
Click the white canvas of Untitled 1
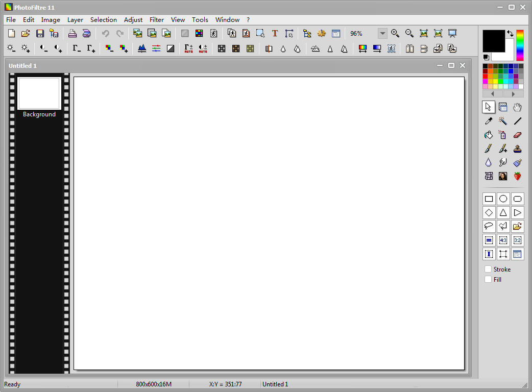tap(269, 223)
